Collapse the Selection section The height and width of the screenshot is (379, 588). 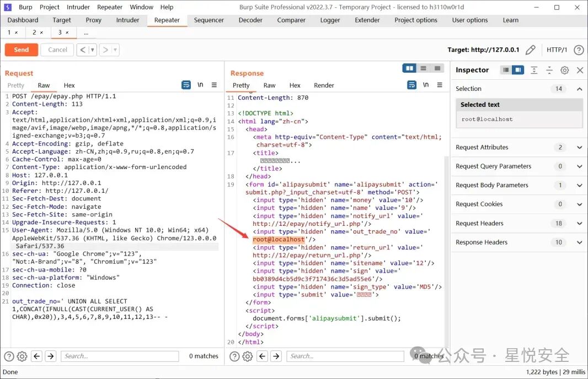point(579,89)
